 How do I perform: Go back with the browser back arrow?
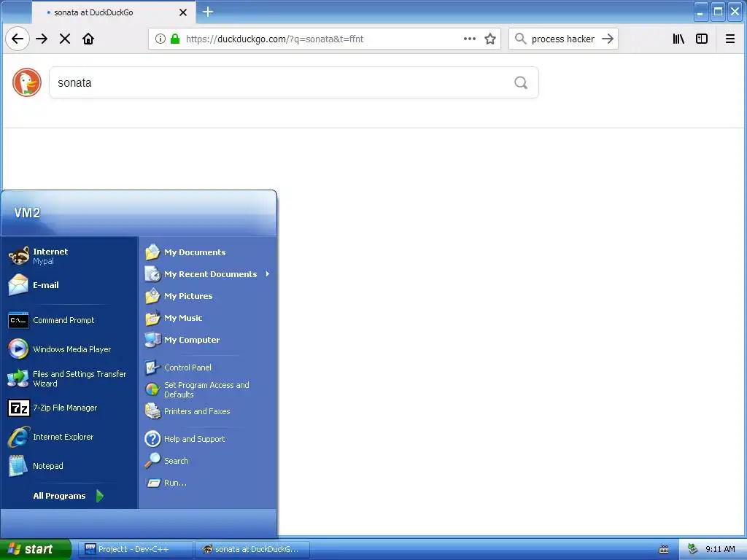click(x=18, y=39)
